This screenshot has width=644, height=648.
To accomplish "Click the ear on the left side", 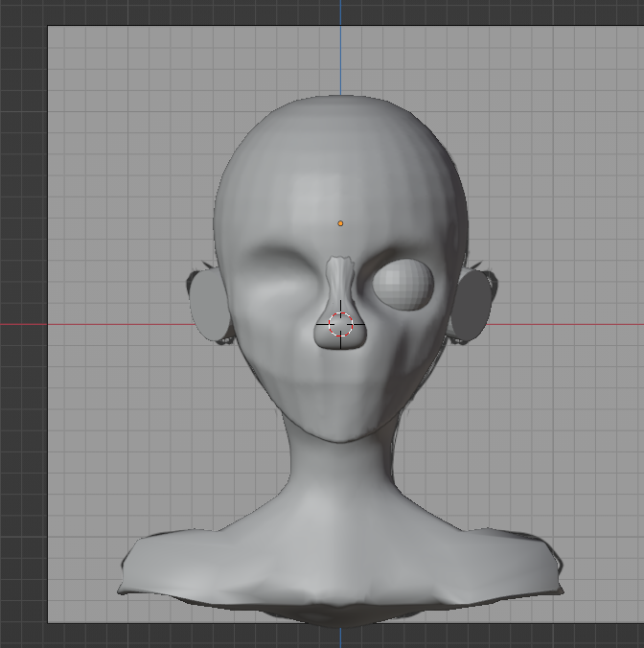I will click(207, 306).
